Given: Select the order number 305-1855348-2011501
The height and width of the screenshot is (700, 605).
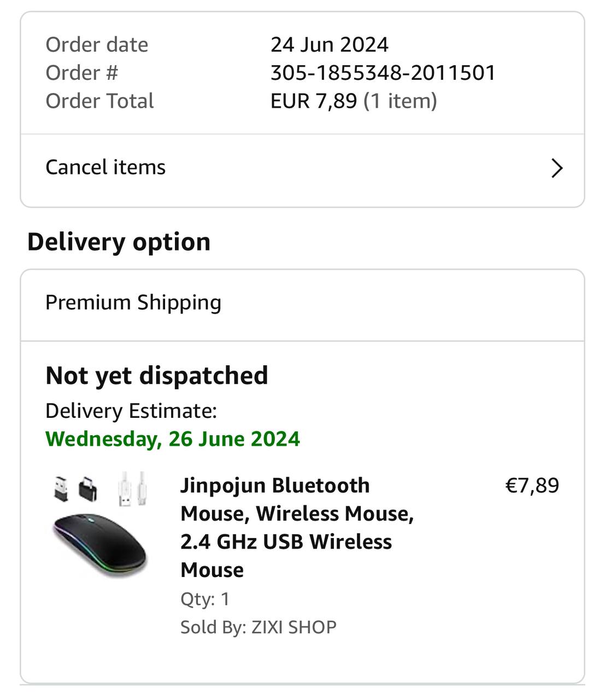Looking at the screenshot, I should point(383,73).
